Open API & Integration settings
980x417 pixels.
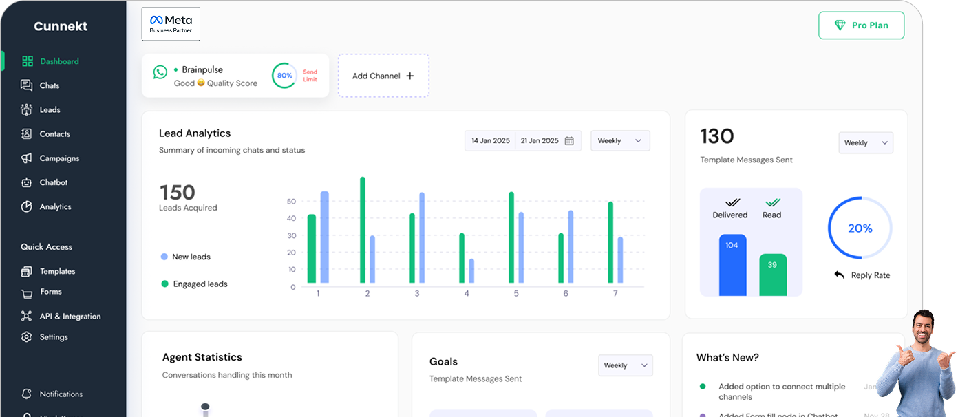[65, 316]
